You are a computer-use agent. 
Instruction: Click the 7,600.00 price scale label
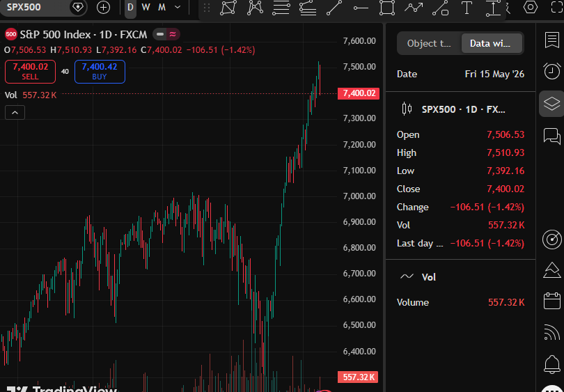tap(359, 40)
